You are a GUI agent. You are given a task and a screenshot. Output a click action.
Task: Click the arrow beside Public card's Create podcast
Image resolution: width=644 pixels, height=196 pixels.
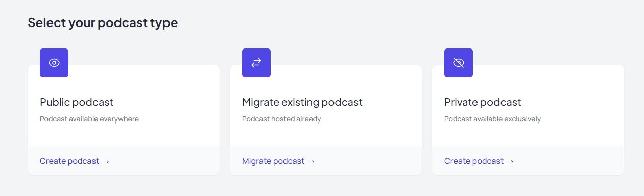105,161
